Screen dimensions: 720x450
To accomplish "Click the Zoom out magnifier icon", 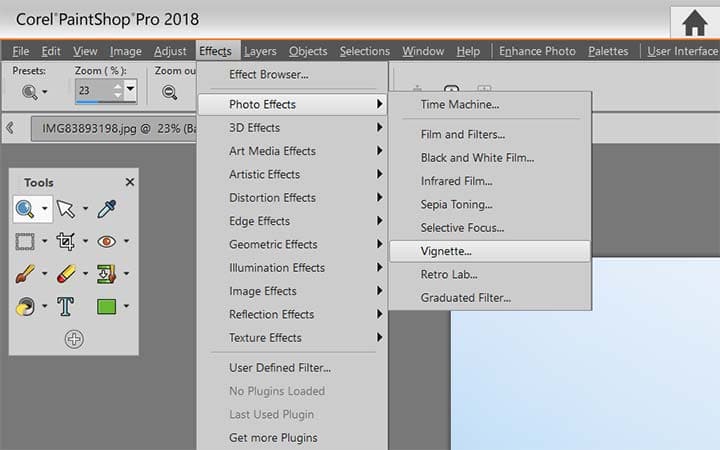I will point(169,92).
